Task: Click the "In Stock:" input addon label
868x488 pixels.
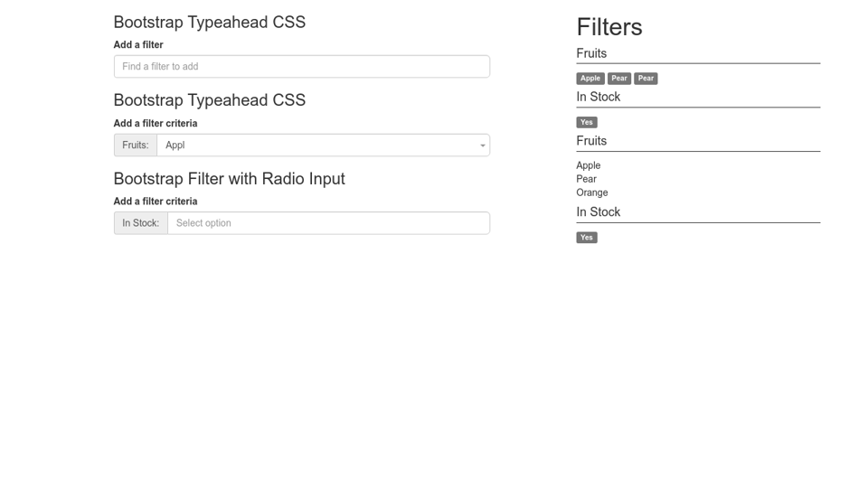Action: coord(141,223)
